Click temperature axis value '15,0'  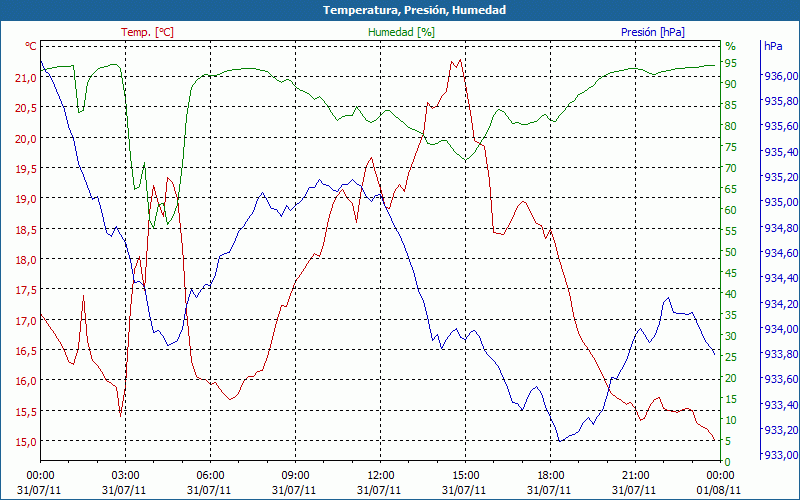(26, 442)
